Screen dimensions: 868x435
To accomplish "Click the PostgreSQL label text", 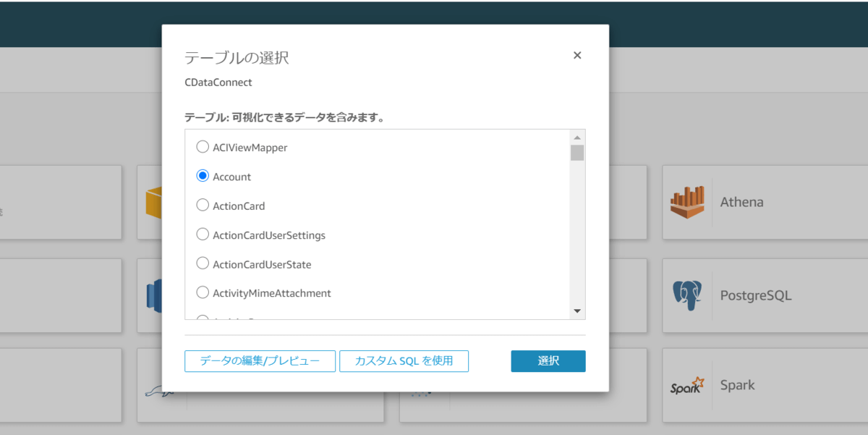I will click(756, 295).
